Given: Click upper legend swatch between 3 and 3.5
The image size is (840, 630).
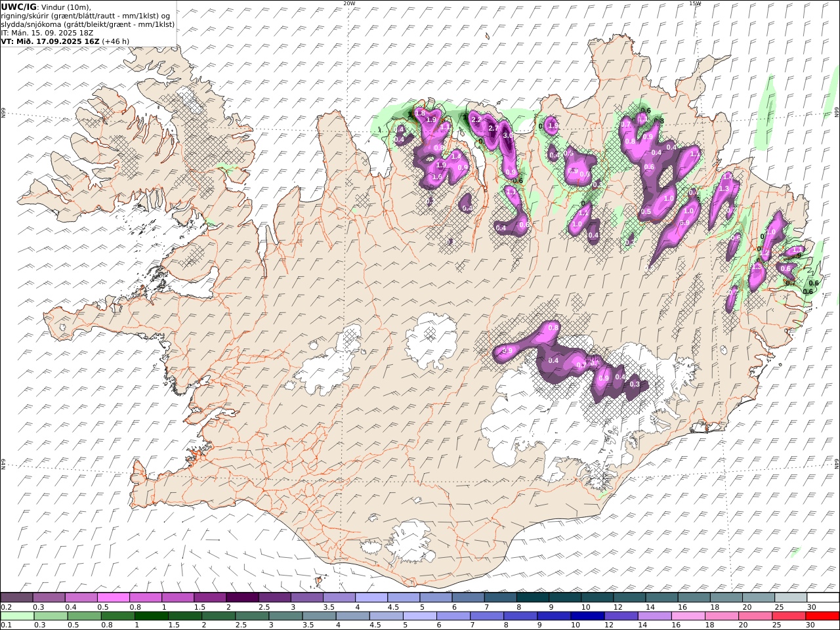Looking at the screenshot, I should pyautogui.click(x=306, y=598).
